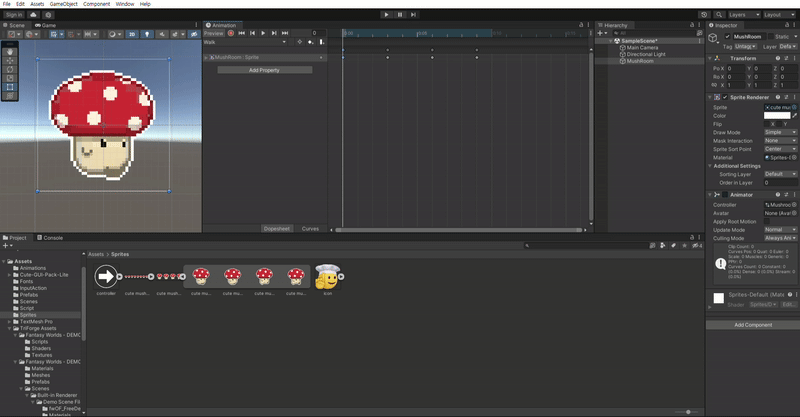Click the animation record button
Image resolution: width=800 pixels, height=417 pixels.
[231, 33]
